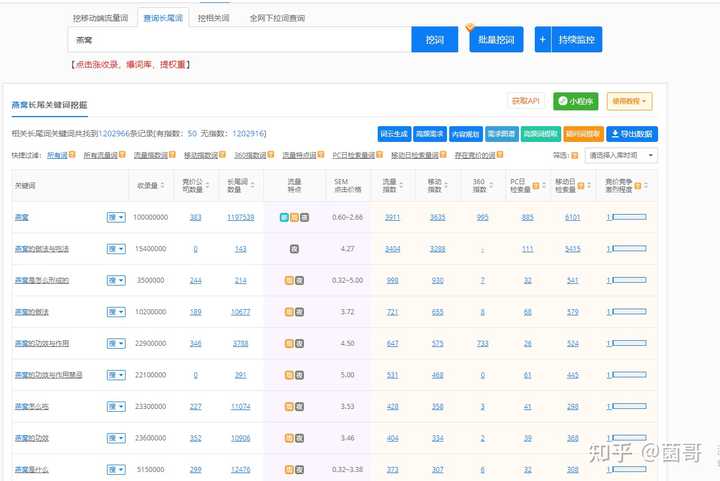The image size is (720, 481).
Task: Click help icon beside 移动指数词 filter
Action: (x=222, y=155)
